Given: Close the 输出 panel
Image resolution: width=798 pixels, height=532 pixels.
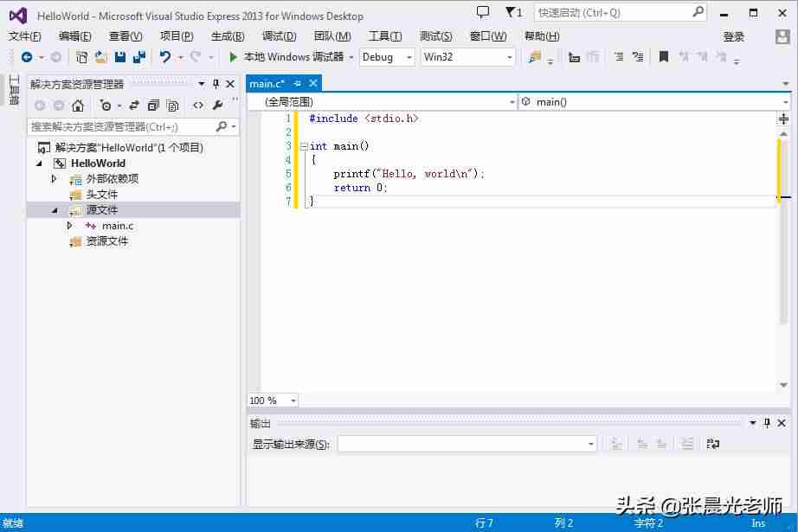Looking at the screenshot, I should click(x=782, y=423).
